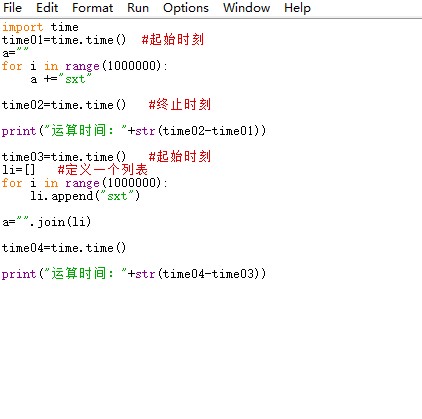This screenshot has height=419, width=422.
Task: Click the a="".join(li) line
Action: (x=46, y=222)
